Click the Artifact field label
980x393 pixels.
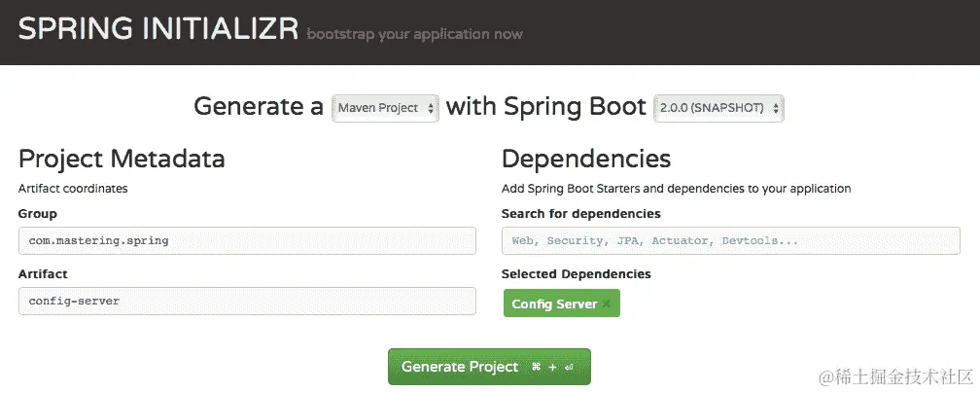pos(43,274)
